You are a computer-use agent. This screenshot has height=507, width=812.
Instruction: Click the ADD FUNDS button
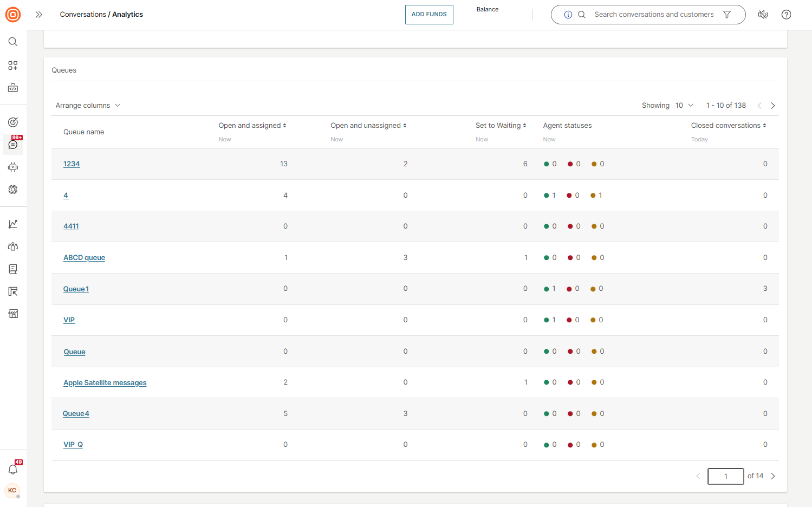[429, 15]
